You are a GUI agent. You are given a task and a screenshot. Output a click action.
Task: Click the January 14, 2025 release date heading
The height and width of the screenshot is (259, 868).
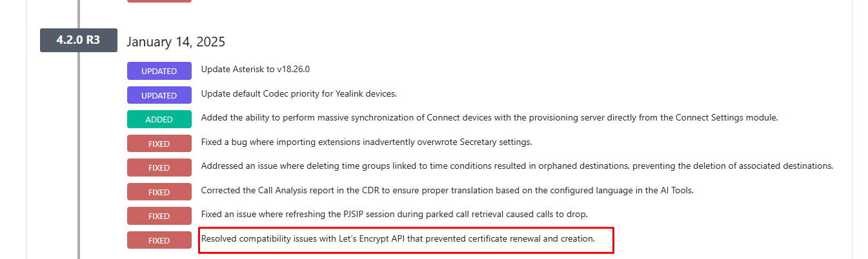tap(176, 42)
